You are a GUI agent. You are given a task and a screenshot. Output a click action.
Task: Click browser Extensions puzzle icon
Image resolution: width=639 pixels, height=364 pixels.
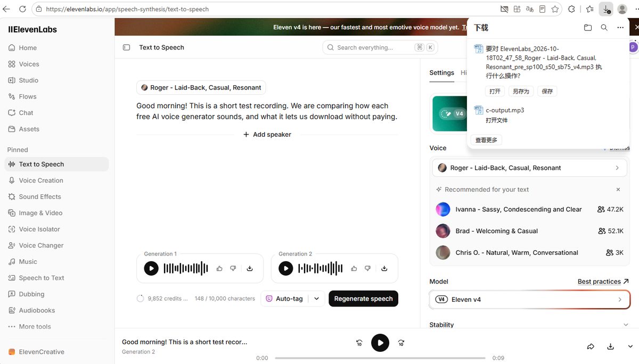click(572, 9)
